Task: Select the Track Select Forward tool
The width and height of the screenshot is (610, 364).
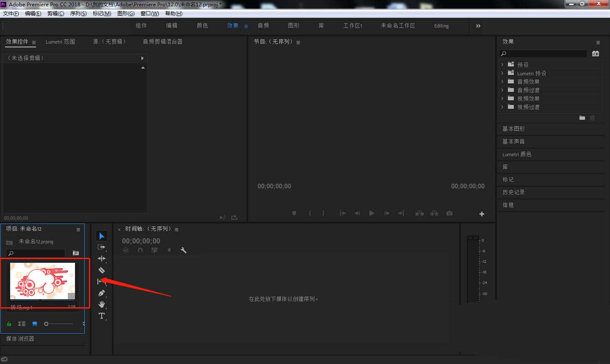Action: 102,247
